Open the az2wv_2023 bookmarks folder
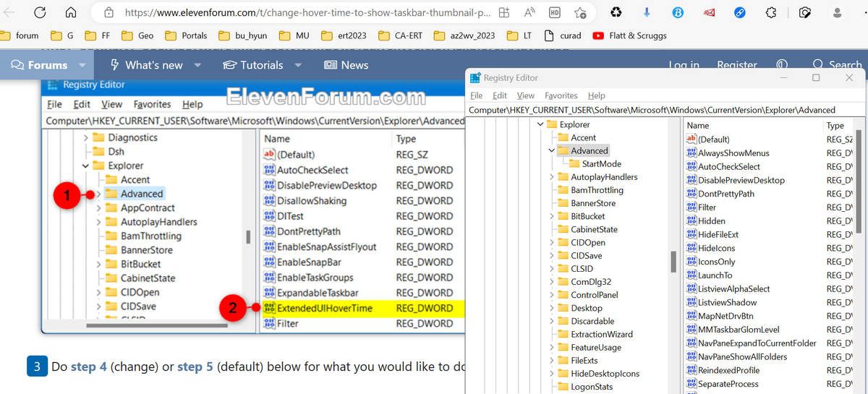Viewport: 868px width, 394px height. 464,35
